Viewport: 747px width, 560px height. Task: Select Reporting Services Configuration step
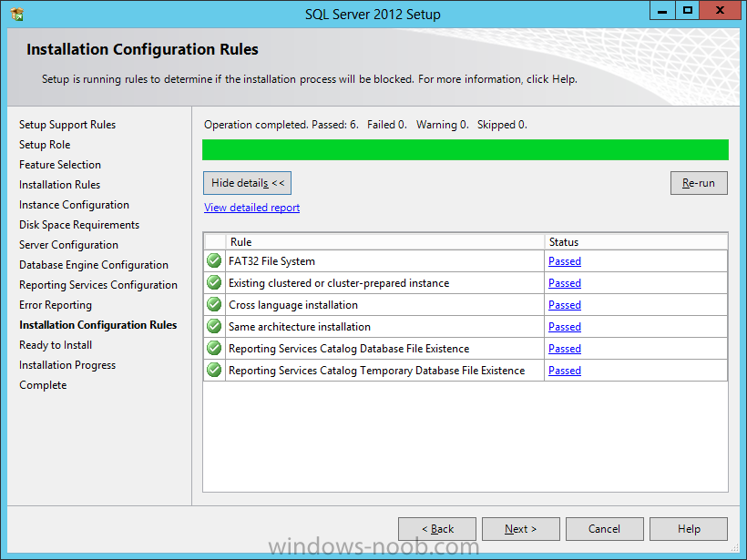tap(98, 285)
